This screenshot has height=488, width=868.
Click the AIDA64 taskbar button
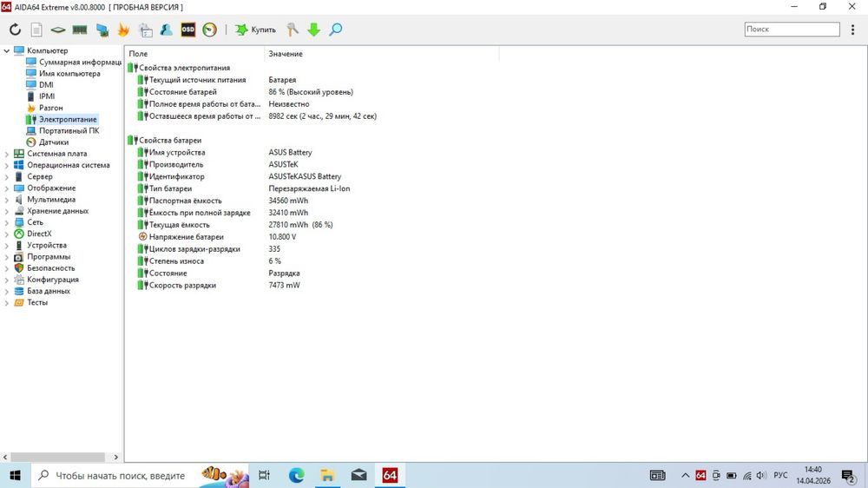pos(390,475)
